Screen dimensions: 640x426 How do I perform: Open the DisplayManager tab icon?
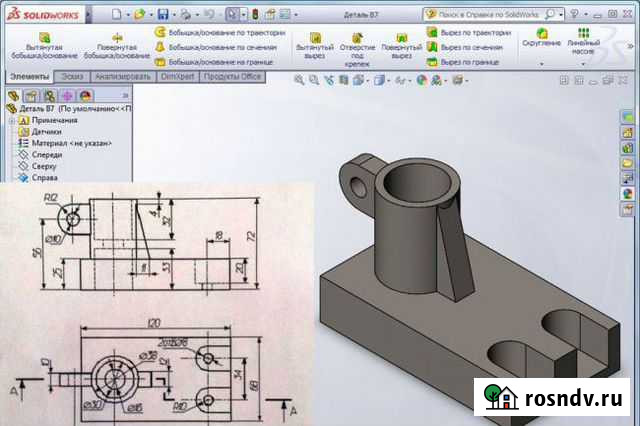[85, 96]
